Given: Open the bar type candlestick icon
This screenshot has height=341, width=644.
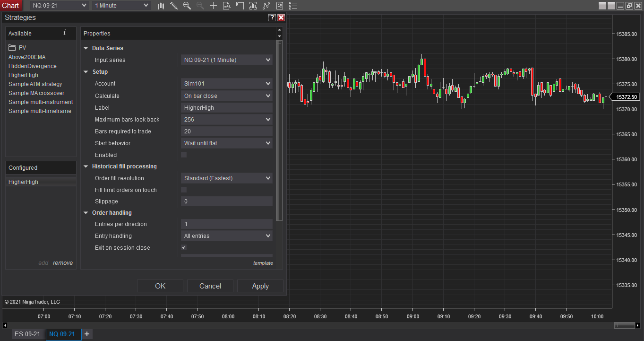Looking at the screenshot, I should coord(161,6).
